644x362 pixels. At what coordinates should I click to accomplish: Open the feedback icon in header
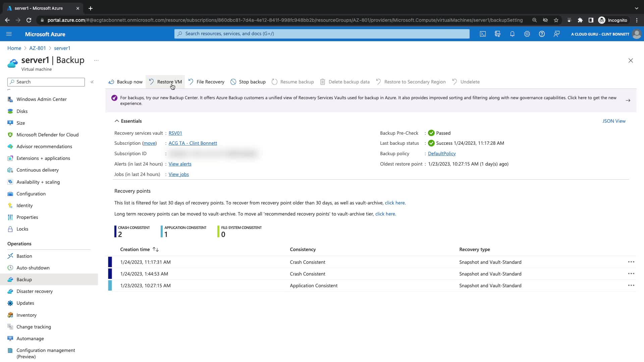tap(556, 34)
